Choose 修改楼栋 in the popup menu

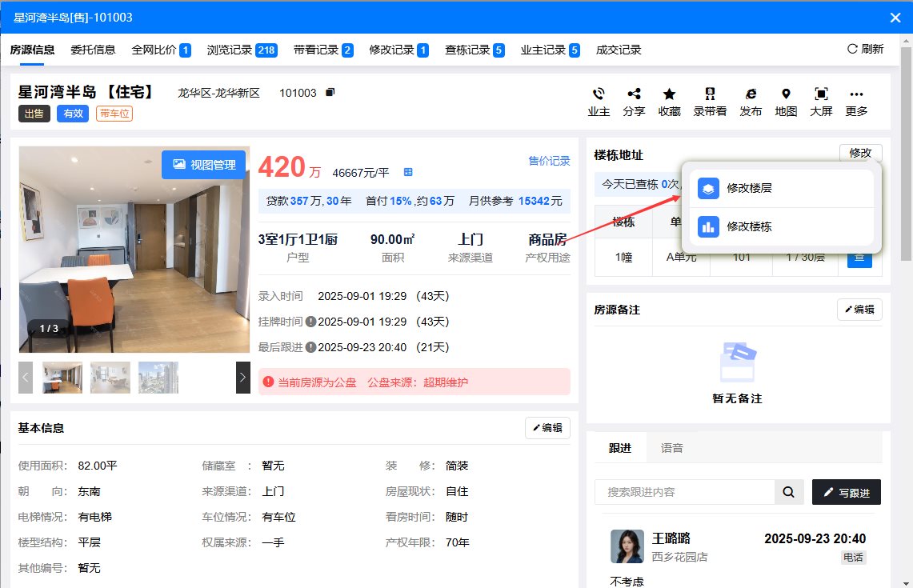749,226
